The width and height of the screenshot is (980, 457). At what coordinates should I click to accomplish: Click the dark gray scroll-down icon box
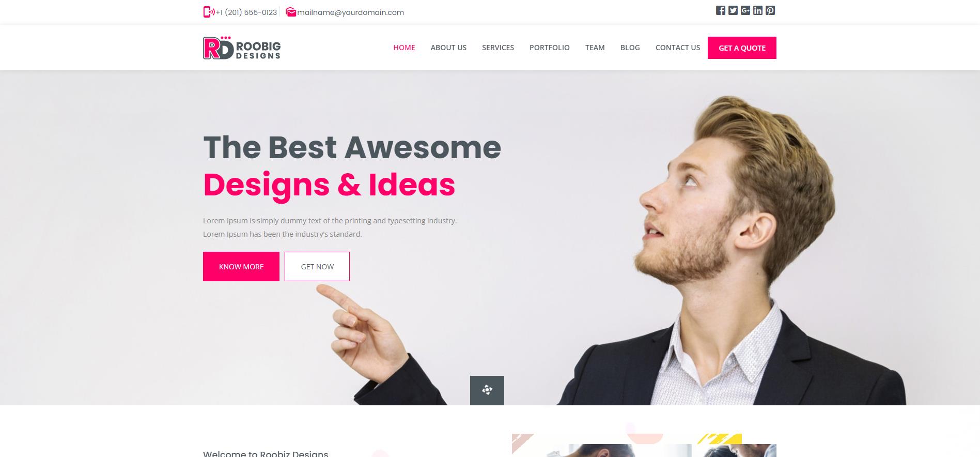(x=487, y=390)
